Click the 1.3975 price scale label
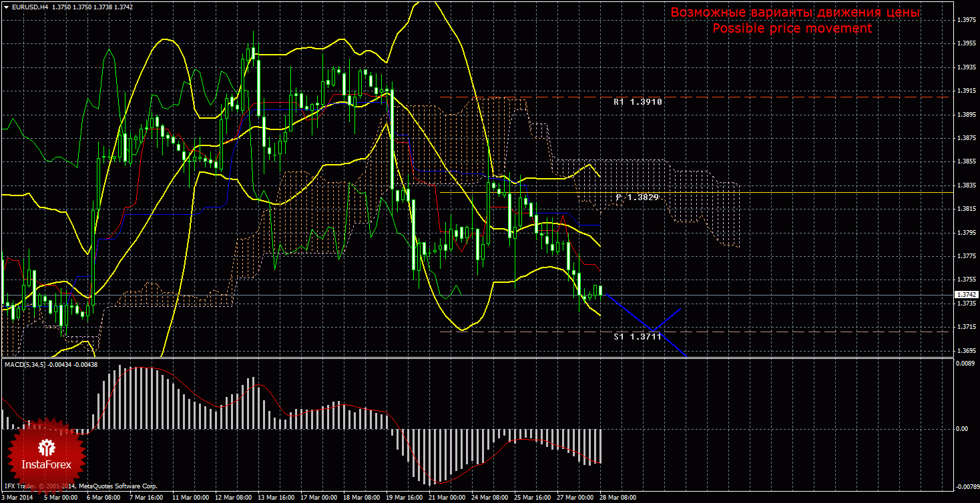This screenshot has height=503, width=980. click(x=965, y=20)
